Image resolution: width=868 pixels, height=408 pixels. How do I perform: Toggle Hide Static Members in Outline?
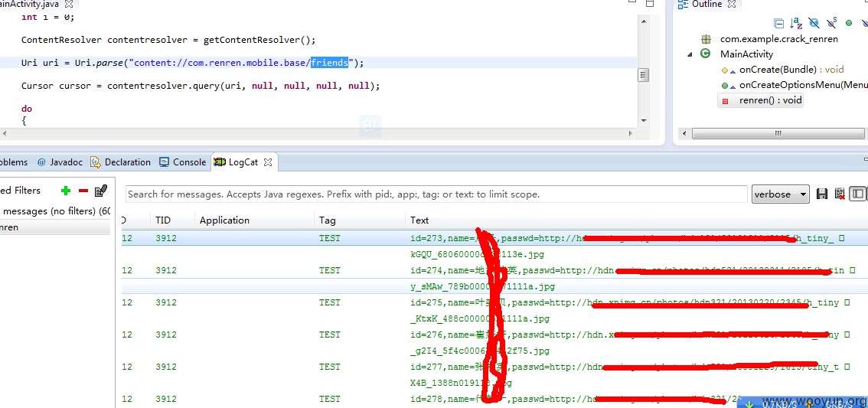pos(831,23)
